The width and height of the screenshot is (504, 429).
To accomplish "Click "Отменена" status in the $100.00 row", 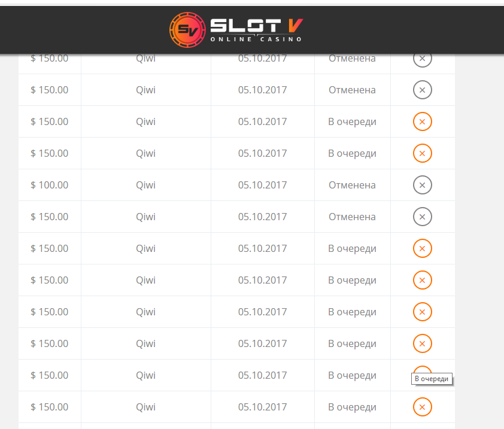I will coord(352,185).
